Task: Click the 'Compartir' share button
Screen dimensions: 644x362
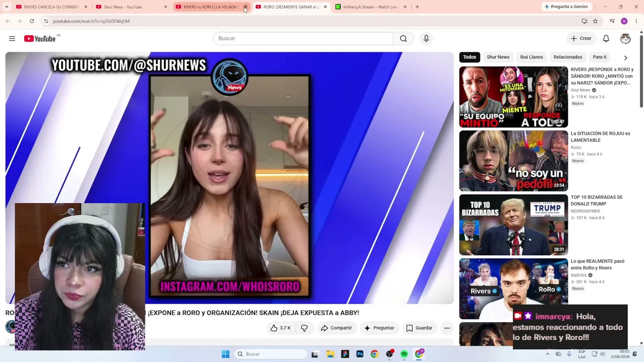Action: click(x=337, y=328)
